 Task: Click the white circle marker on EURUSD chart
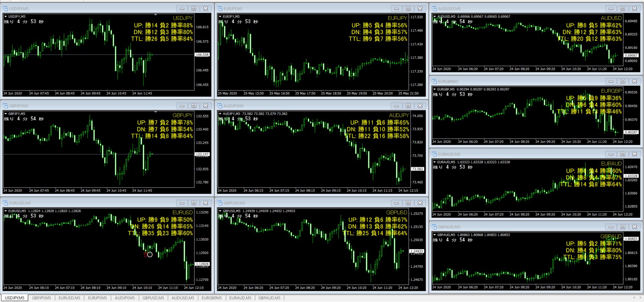150,255
